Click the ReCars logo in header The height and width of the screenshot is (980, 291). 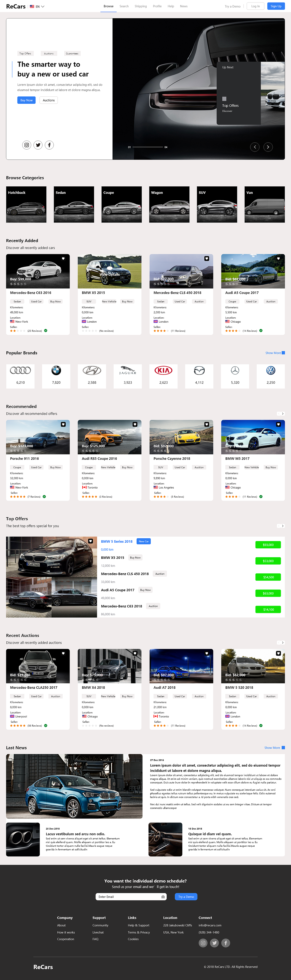point(16,6)
